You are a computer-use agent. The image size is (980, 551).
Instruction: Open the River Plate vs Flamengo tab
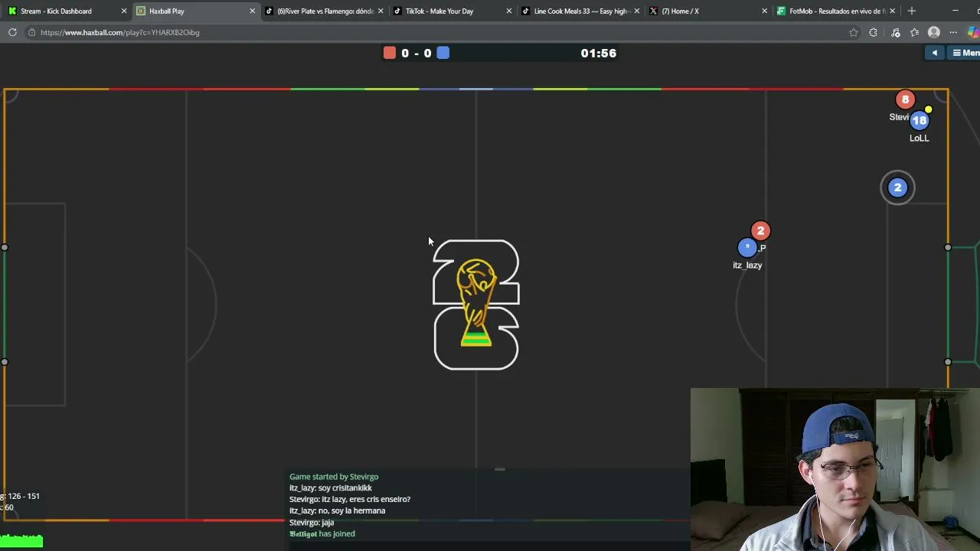tap(323, 11)
